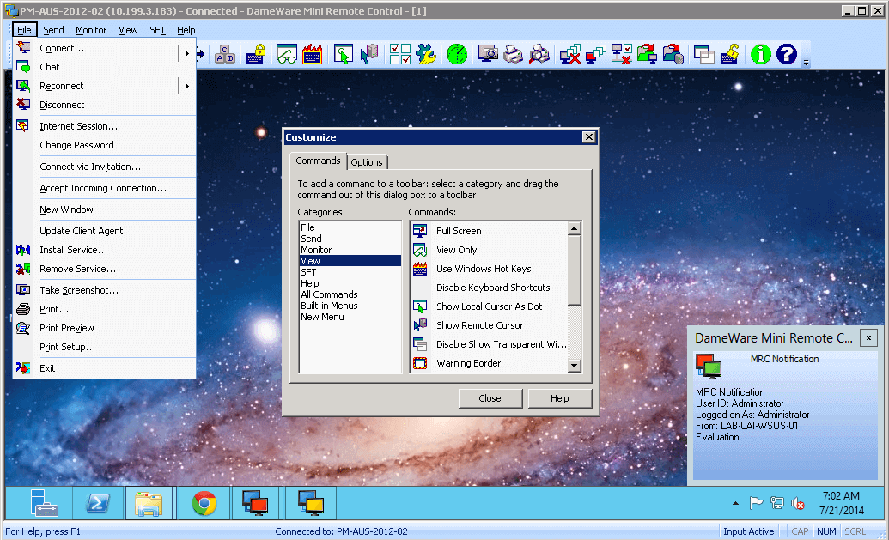Click the green radar toolbar icon
889x540 pixels.
click(457, 54)
